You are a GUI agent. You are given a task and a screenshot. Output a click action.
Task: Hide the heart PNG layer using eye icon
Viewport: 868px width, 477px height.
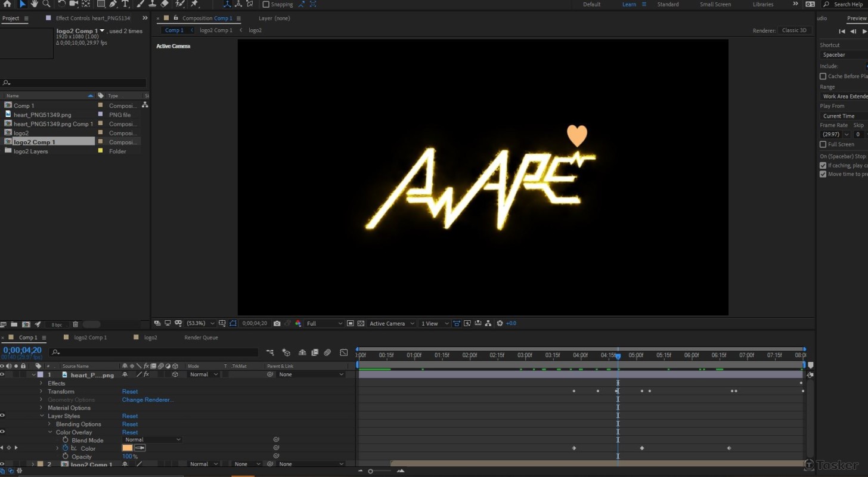[2, 374]
